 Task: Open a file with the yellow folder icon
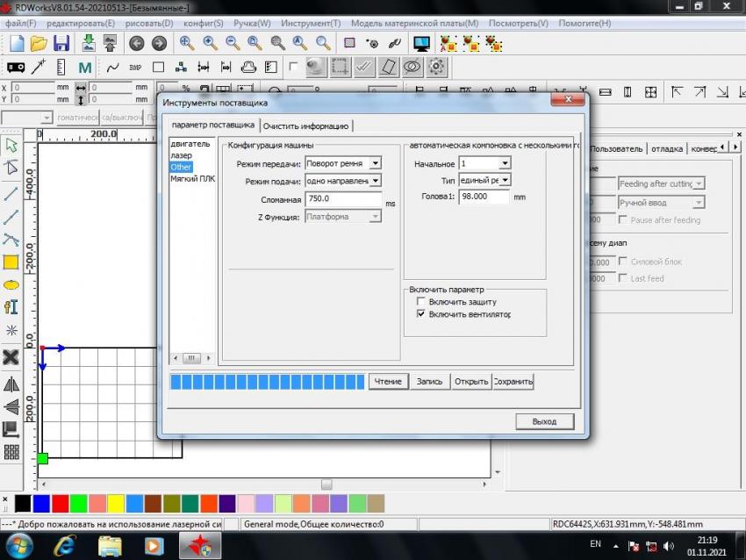tap(39, 42)
